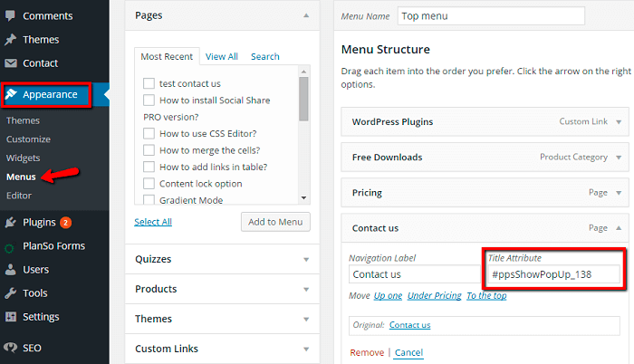This screenshot has width=634, height=364.
Task: Click the Plugins plug icon
Action: (x=11, y=222)
